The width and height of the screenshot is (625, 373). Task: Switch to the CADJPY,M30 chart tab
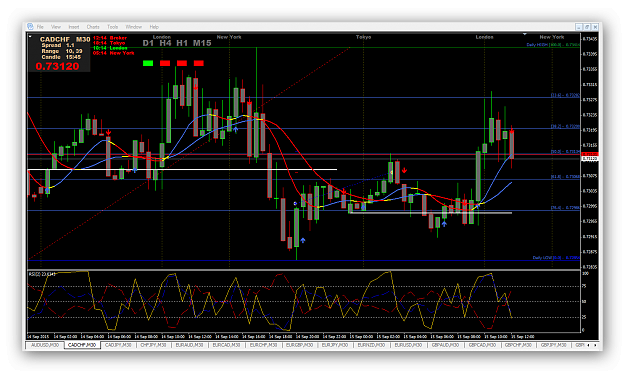[x=118, y=345]
